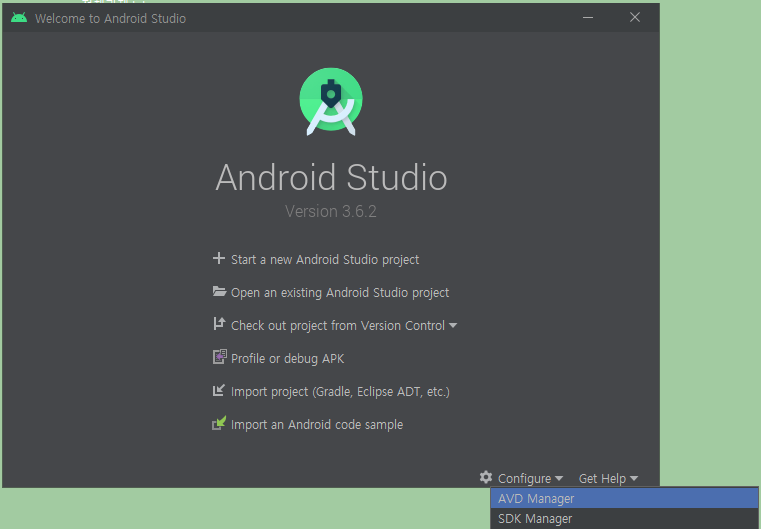Check out project from Version Control

click(x=338, y=326)
